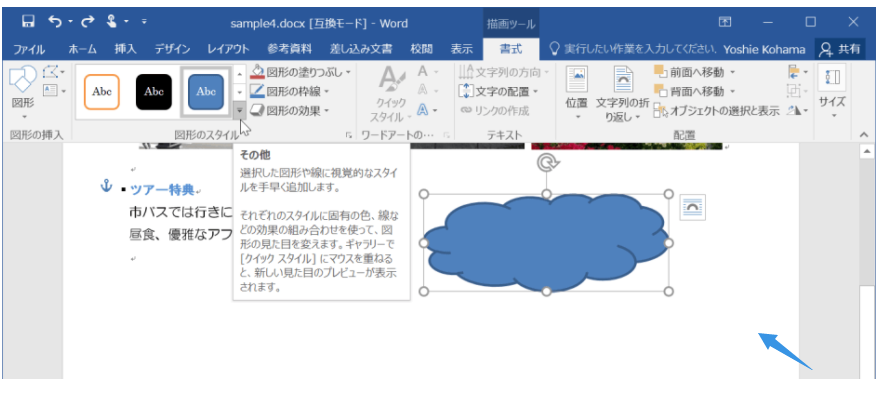Click the ribbon display options icon

pyautogui.click(x=724, y=22)
